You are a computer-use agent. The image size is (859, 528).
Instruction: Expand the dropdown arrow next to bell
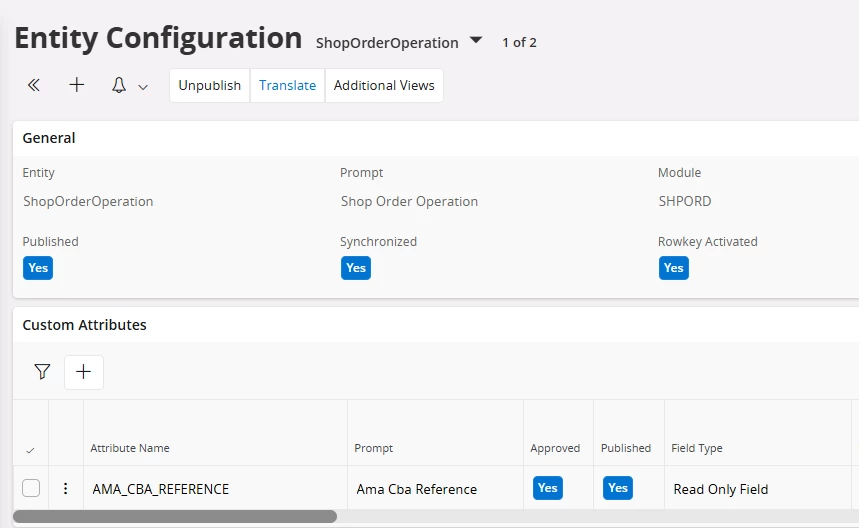click(143, 87)
